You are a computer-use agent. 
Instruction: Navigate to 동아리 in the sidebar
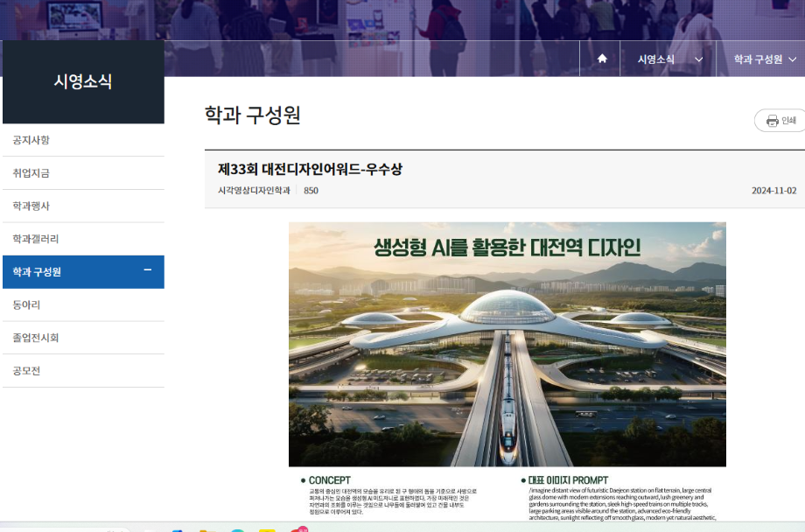point(26,304)
